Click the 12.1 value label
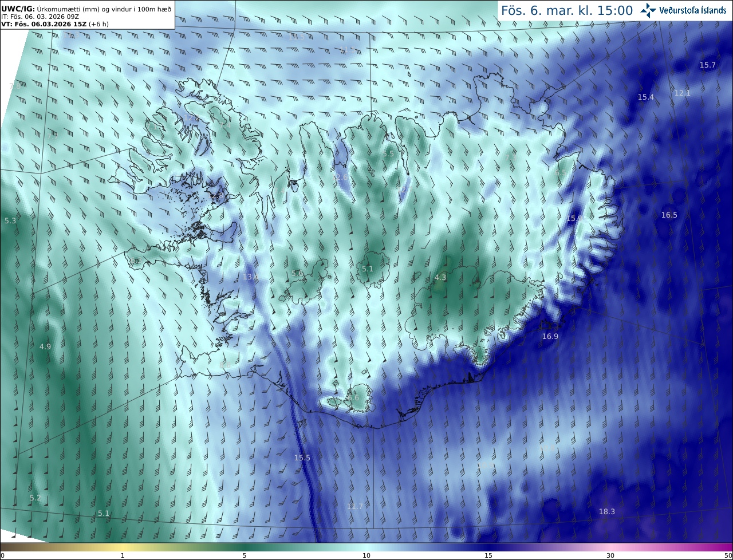Viewport: 733px width, 560px height. 683,93
